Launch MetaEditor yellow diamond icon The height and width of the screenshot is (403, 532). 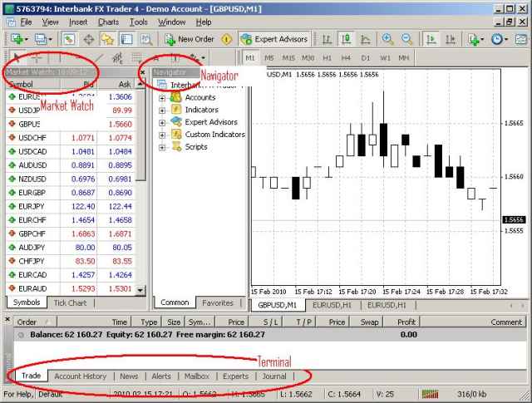pyautogui.click(x=227, y=39)
